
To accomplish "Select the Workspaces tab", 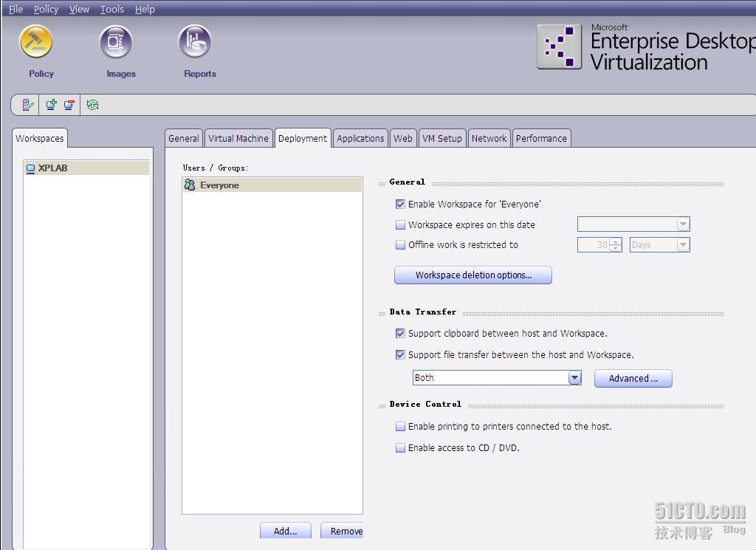I will point(40,138).
